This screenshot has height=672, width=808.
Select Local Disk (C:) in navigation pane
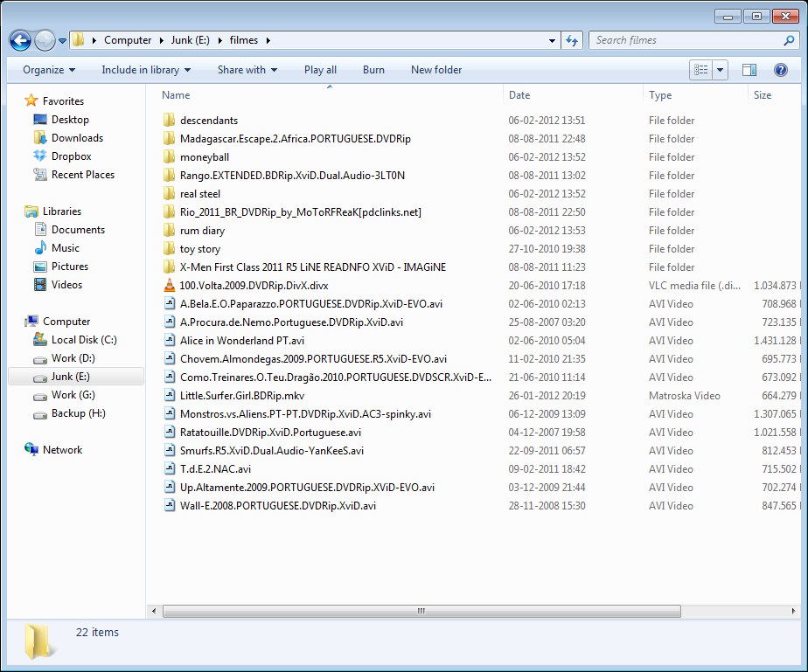(83, 340)
